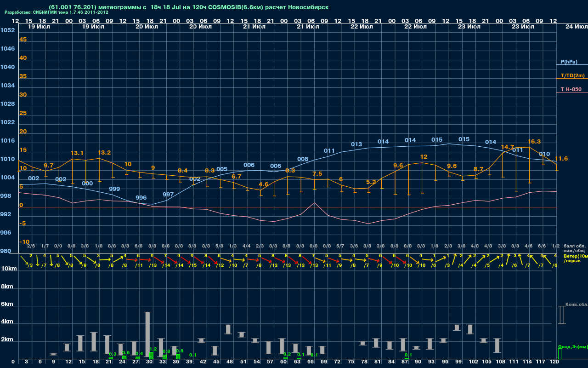Click the 'Конв.обл.' convective cloud legend bracket icon
The height and width of the screenshot is (368, 588).
pyautogui.click(x=561, y=315)
